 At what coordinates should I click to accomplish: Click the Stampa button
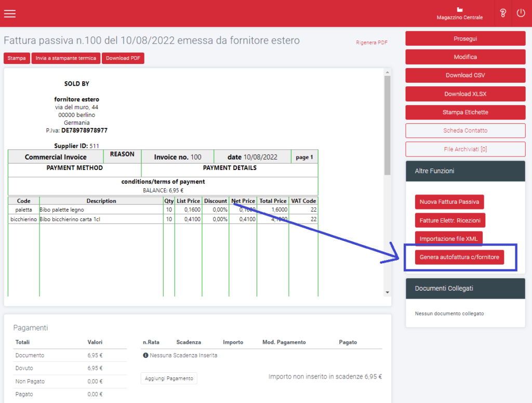click(17, 58)
